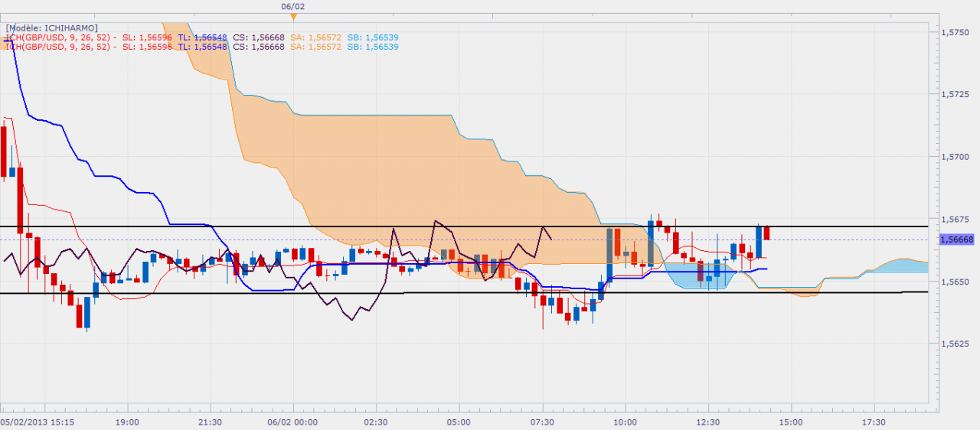980x430 pixels.
Task: Click the 12:30 time axis label
Action: tap(708, 422)
